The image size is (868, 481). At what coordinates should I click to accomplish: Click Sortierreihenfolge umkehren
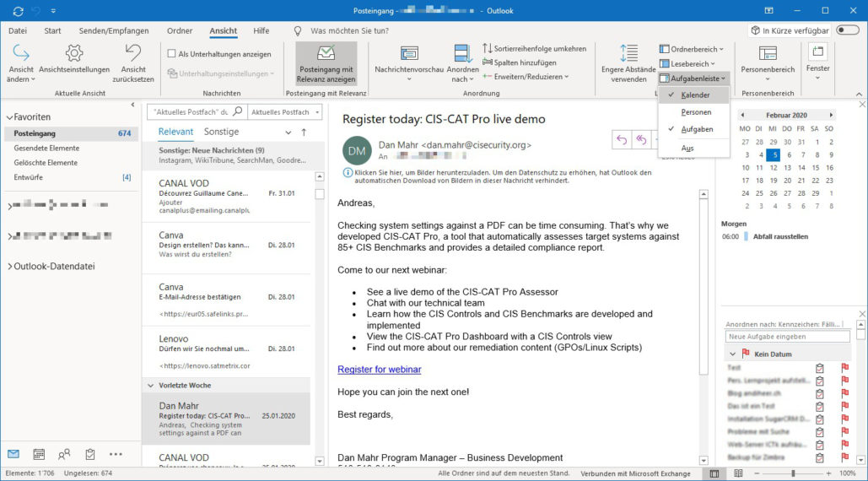coord(534,49)
